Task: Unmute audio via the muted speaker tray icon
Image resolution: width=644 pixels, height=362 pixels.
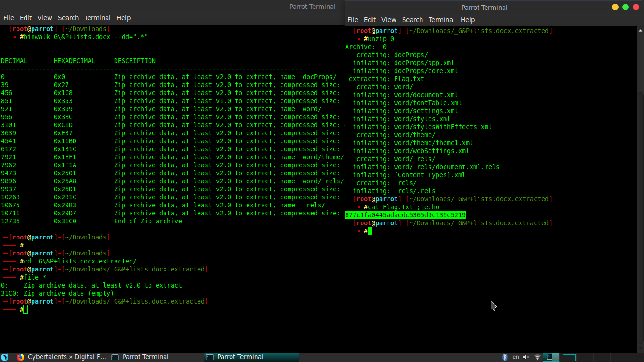Action: pos(526,357)
